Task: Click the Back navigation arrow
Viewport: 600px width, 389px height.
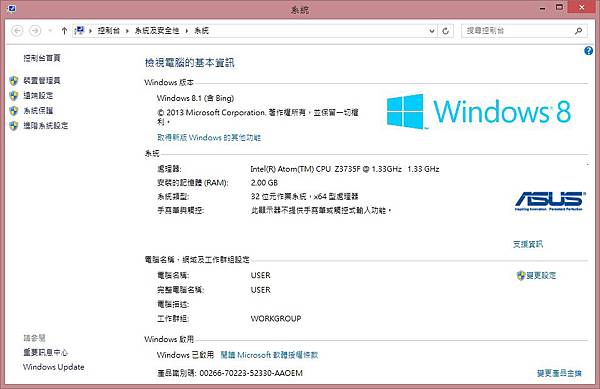Action: (x=17, y=31)
